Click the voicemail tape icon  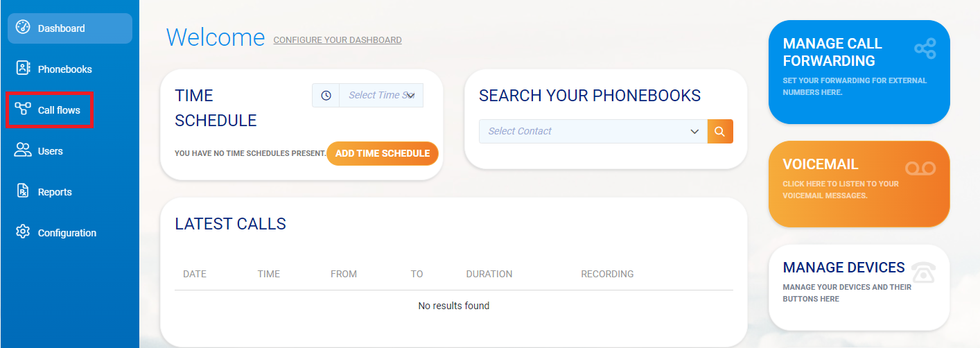coord(920,168)
